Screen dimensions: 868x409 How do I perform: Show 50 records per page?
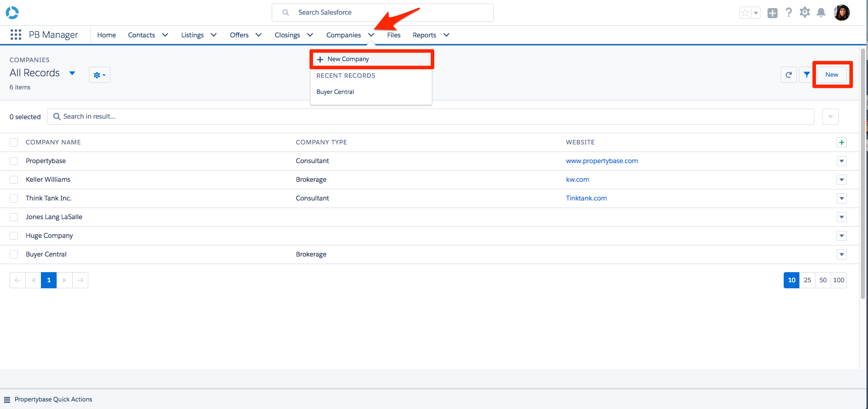pos(823,280)
